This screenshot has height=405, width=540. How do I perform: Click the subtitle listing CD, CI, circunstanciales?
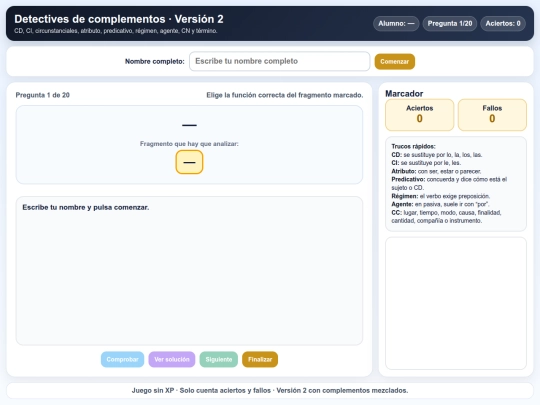click(x=116, y=31)
